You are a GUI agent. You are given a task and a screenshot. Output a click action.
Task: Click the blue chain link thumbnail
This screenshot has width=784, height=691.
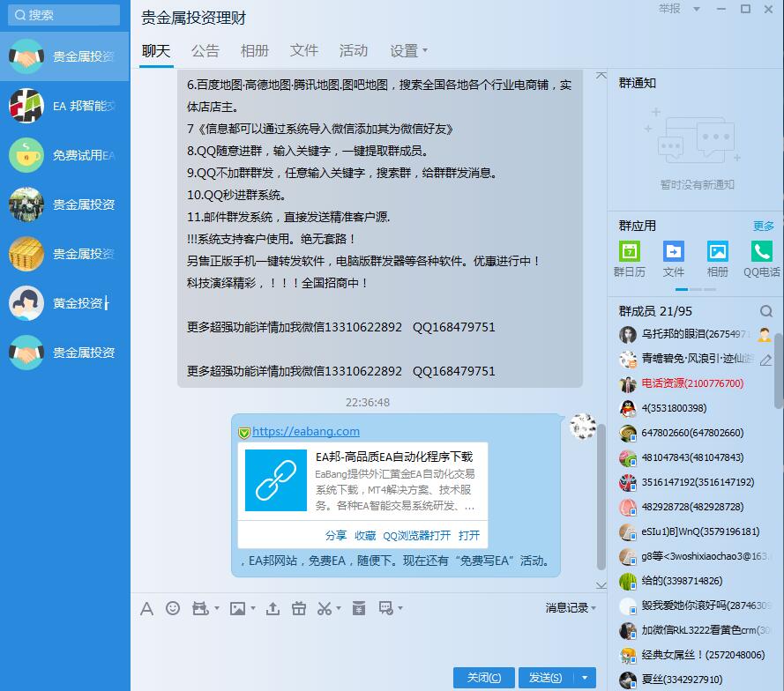(x=276, y=480)
